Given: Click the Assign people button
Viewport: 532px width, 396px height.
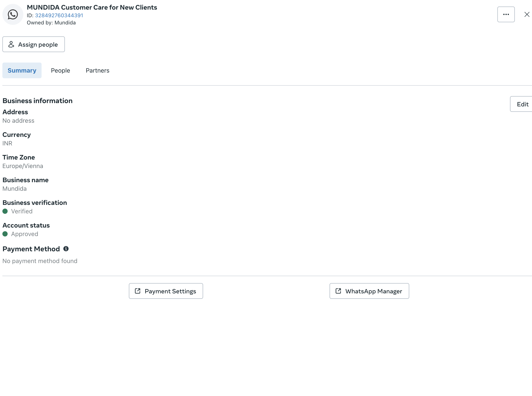Looking at the screenshot, I should [34, 44].
